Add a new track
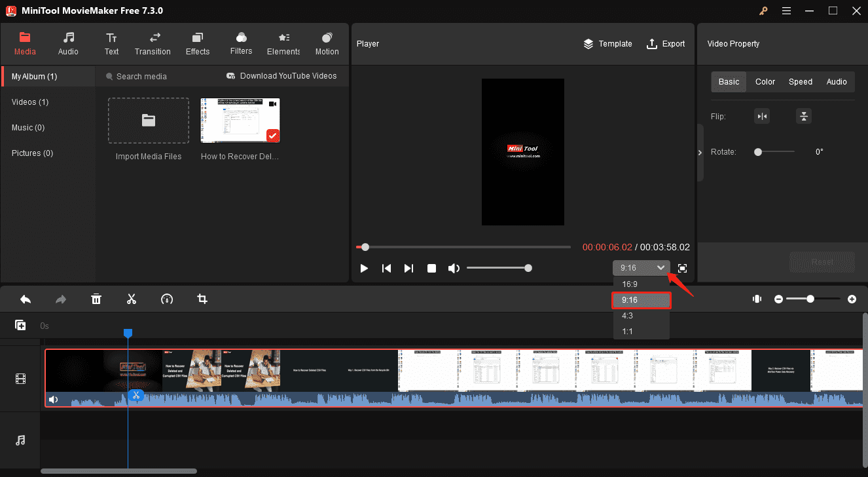Viewport: 868px width, 477px height. pyautogui.click(x=20, y=325)
